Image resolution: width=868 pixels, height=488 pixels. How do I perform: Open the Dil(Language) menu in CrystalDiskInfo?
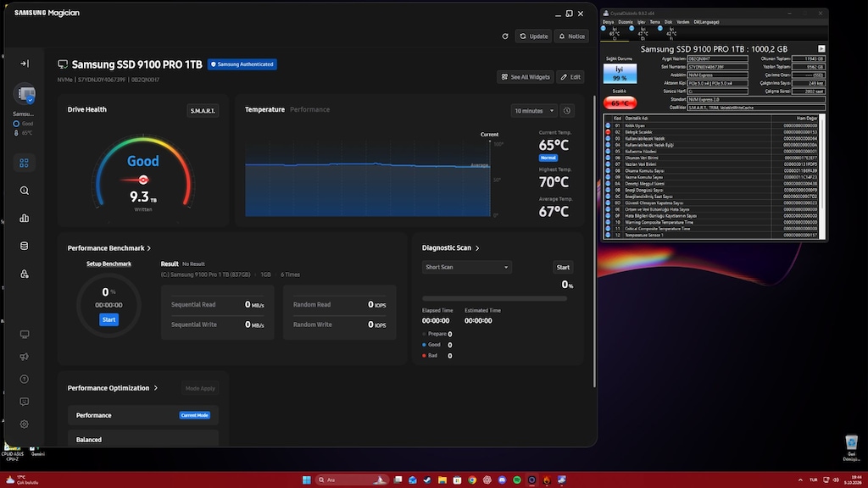(x=706, y=22)
